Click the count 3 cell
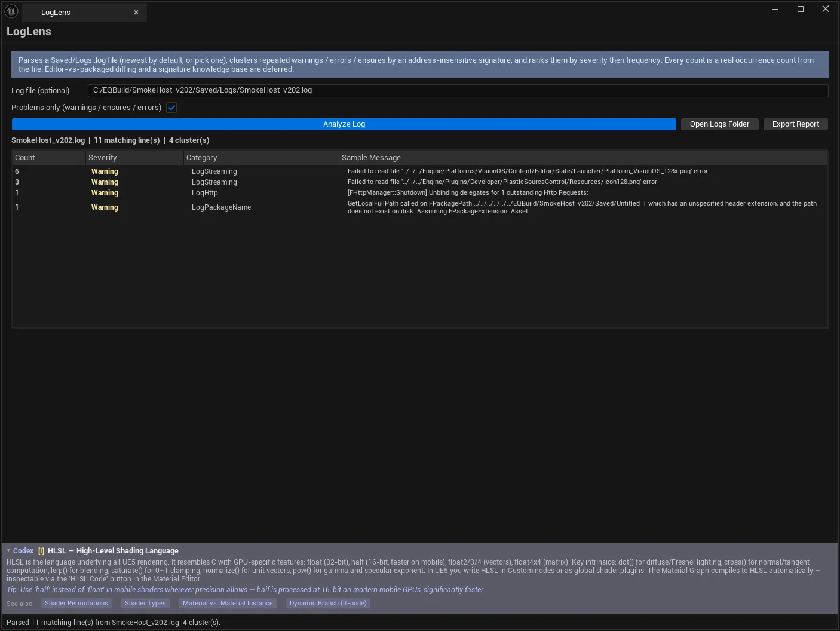Image resolution: width=840 pixels, height=631 pixels. [17, 182]
